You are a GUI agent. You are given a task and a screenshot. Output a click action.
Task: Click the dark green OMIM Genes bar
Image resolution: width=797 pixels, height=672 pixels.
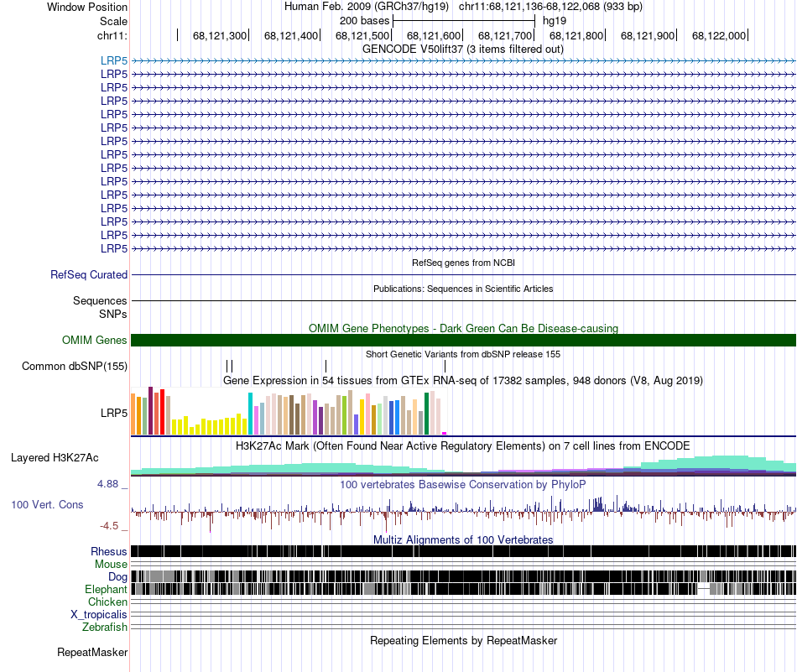tap(463, 340)
